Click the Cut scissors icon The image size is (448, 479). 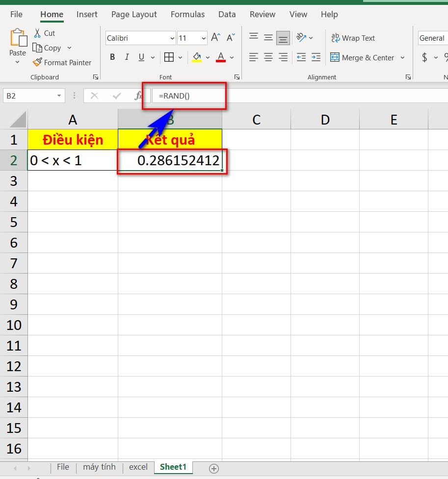[38, 33]
